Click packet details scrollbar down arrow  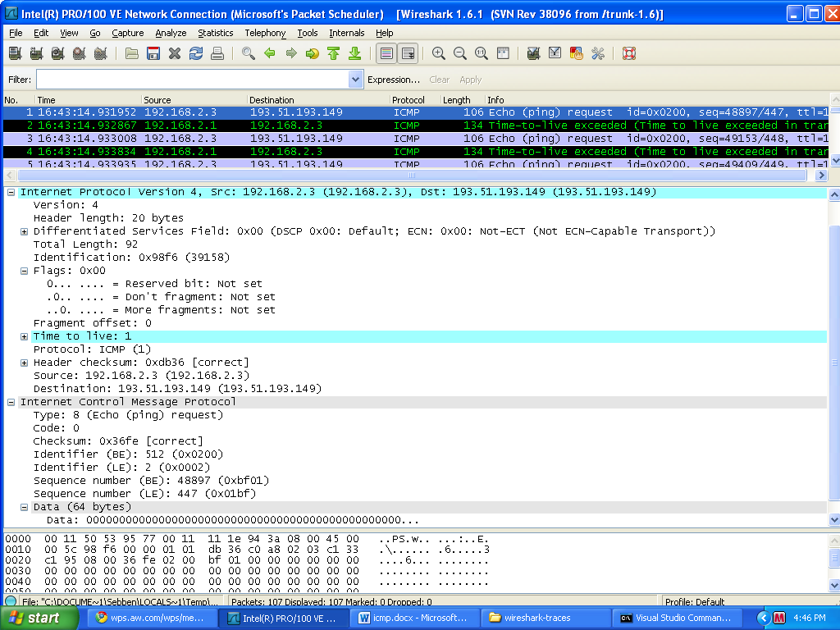[x=834, y=519]
